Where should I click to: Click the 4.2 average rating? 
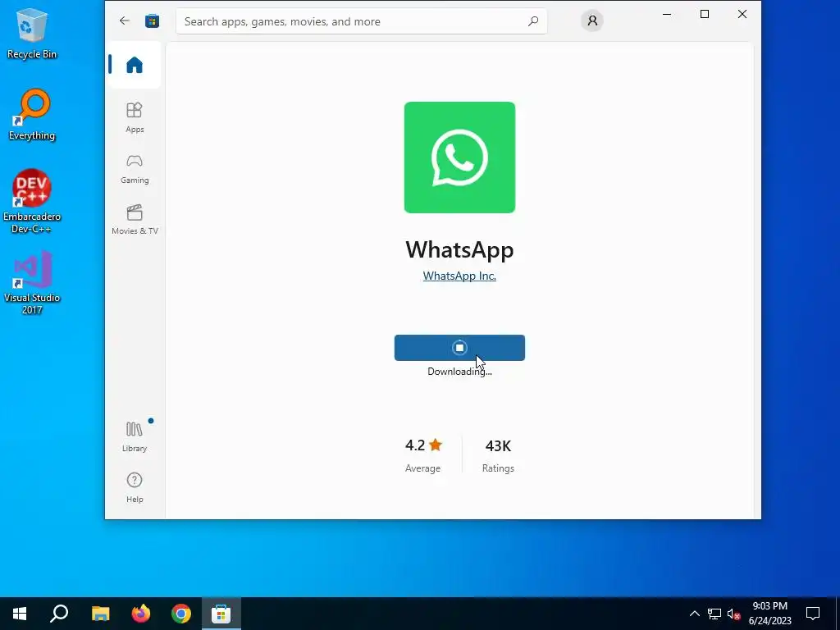coord(423,456)
